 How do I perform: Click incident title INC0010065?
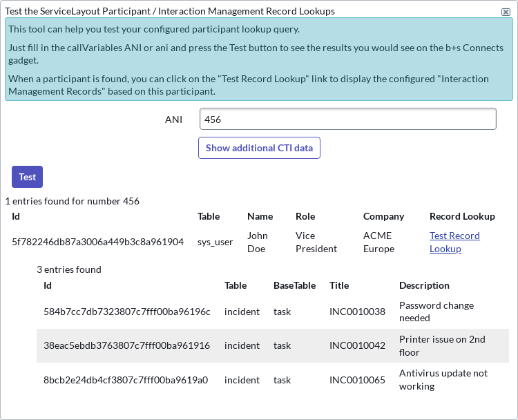[357, 380]
